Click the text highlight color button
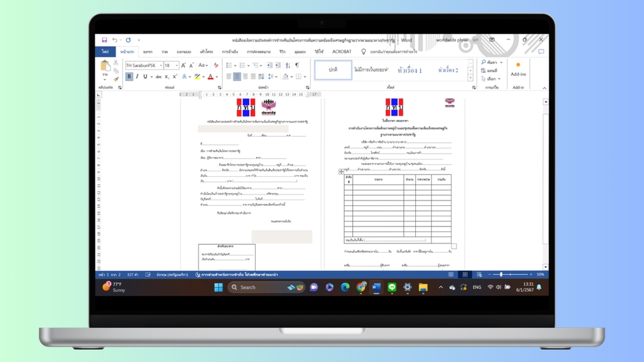The height and width of the screenshot is (362, 644). click(x=197, y=76)
